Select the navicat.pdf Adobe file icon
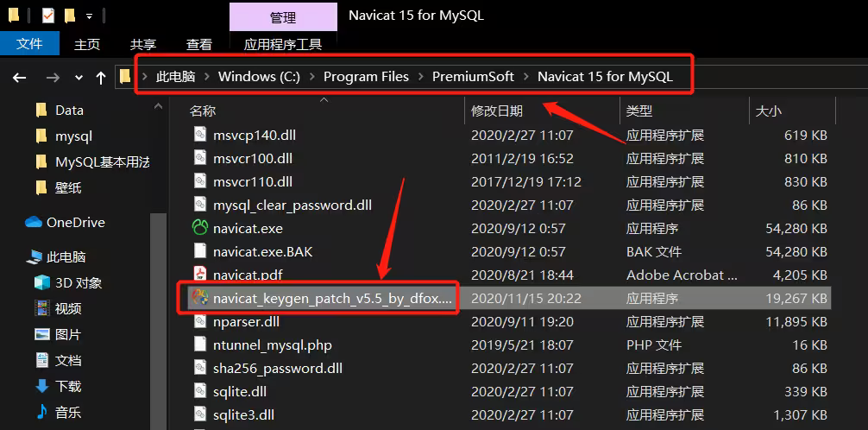868x430 pixels. pyautogui.click(x=199, y=275)
